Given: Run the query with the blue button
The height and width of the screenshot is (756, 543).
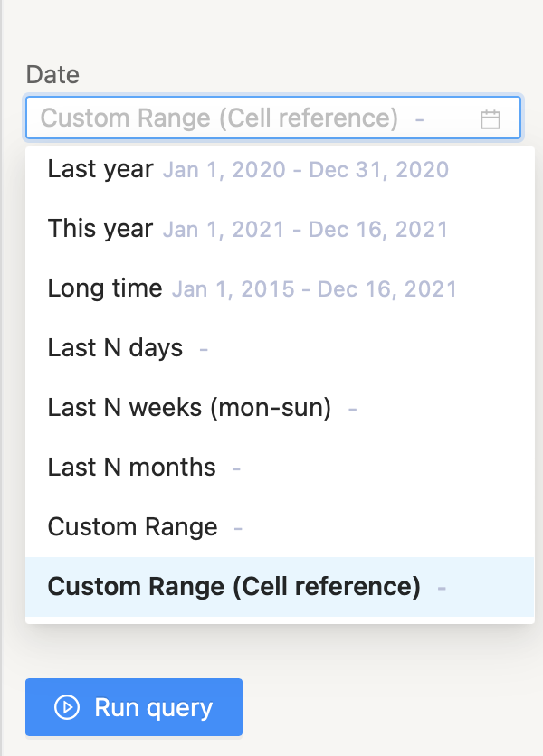Looking at the screenshot, I should (134, 707).
